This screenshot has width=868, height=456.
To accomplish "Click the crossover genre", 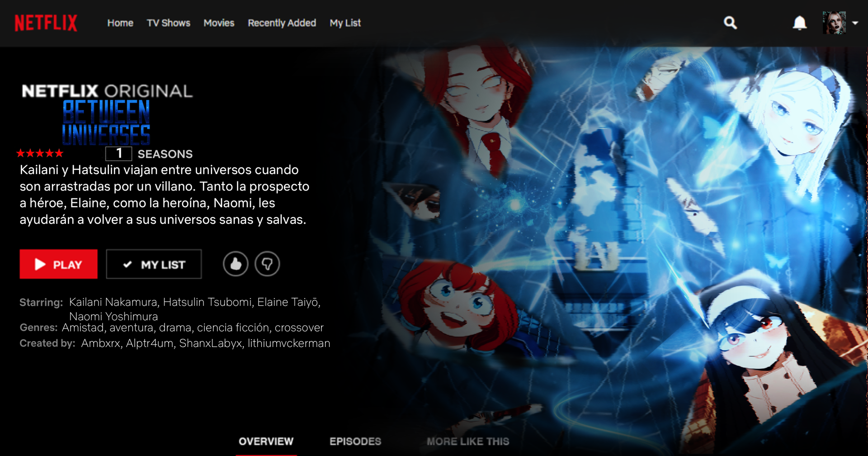I will click(x=299, y=328).
